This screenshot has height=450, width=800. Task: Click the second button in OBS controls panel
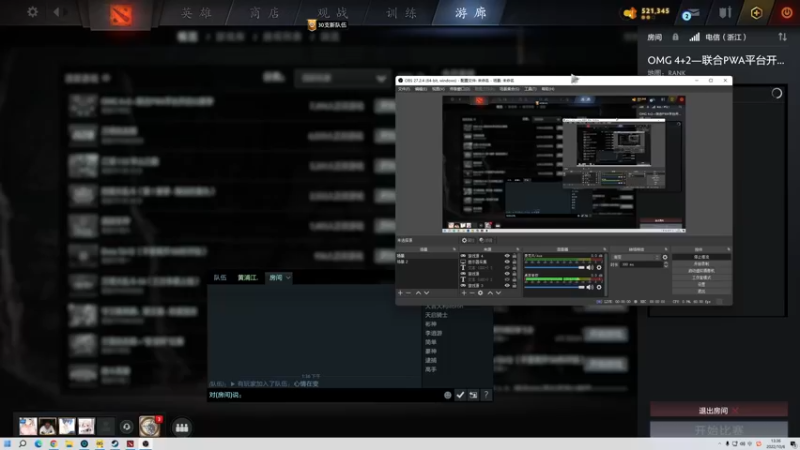pos(701,264)
